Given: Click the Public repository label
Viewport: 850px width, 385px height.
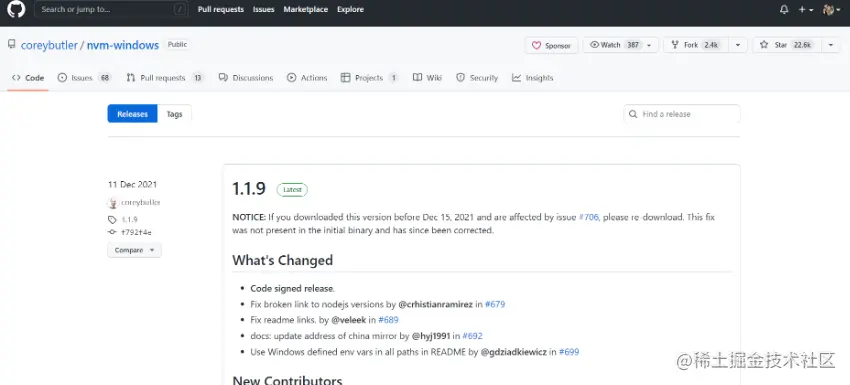Looking at the screenshot, I should coord(177,44).
